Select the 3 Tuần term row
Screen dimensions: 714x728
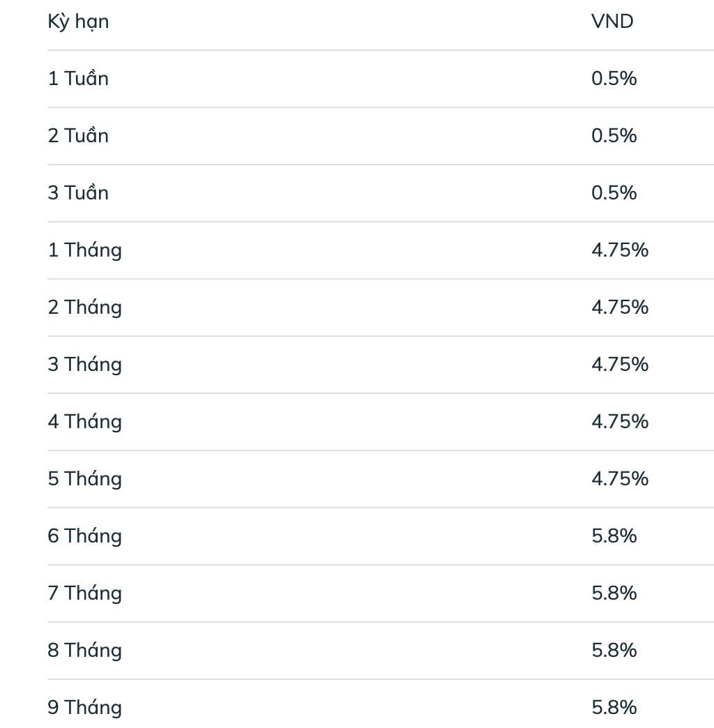78,193
